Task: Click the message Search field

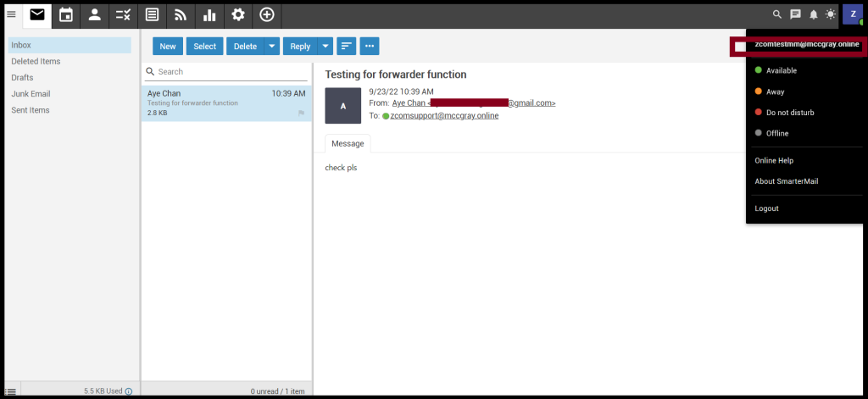Action: [x=225, y=72]
